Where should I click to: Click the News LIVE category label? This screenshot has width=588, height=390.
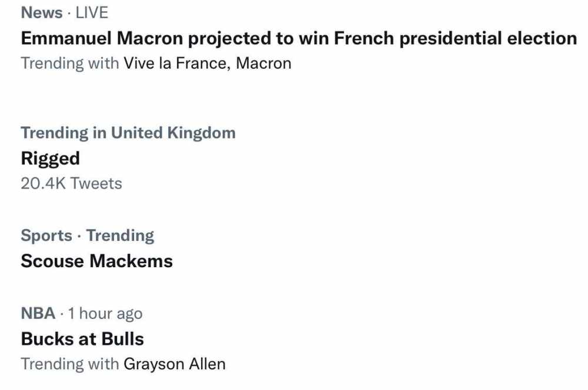(x=65, y=13)
